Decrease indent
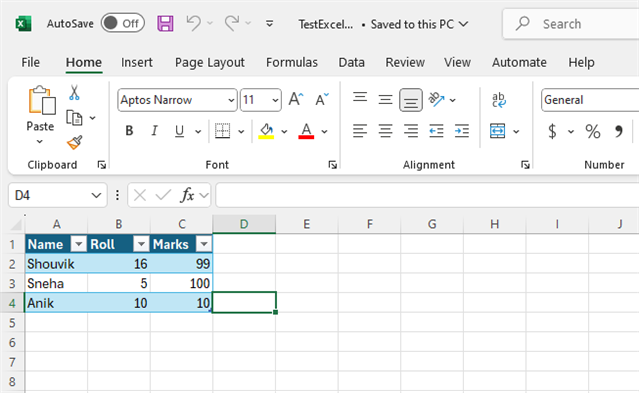The image size is (639, 393). point(436,131)
